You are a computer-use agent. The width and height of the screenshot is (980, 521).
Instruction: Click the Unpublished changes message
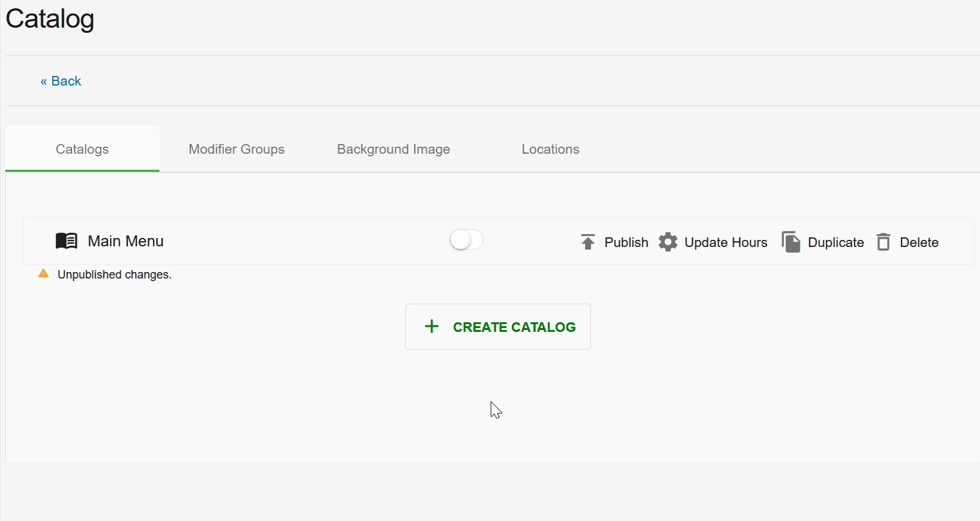pos(114,275)
